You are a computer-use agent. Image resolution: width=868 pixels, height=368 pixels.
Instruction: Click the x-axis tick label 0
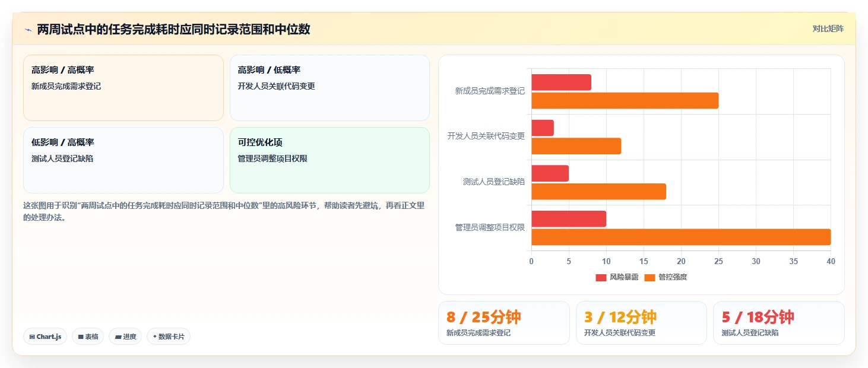[x=531, y=261]
